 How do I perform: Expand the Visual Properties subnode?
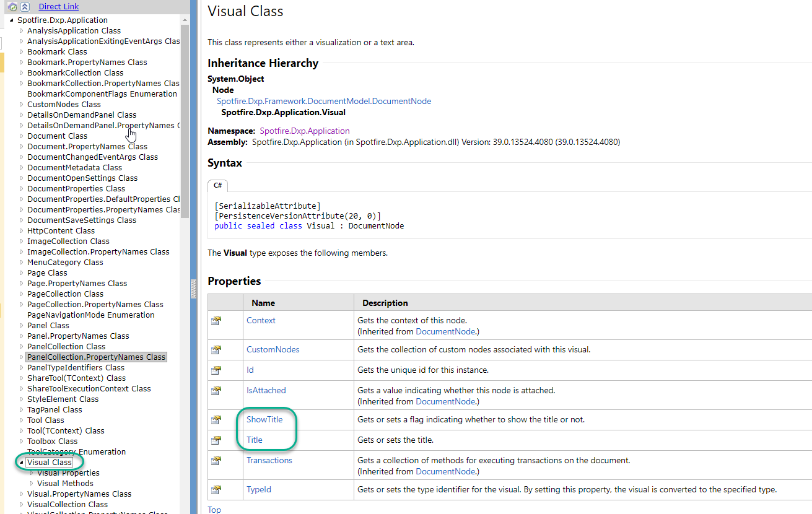[x=32, y=473]
